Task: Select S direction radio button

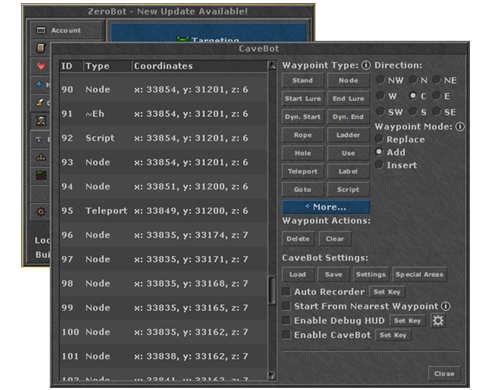Action: click(x=413, y=112)
